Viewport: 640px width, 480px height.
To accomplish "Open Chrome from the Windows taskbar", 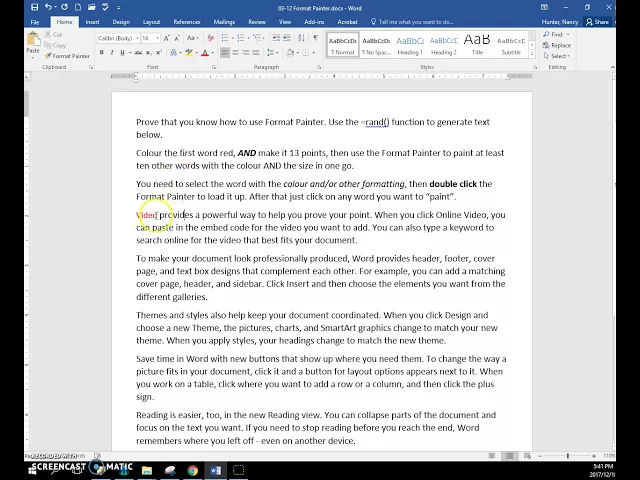I will click(193, 470).
